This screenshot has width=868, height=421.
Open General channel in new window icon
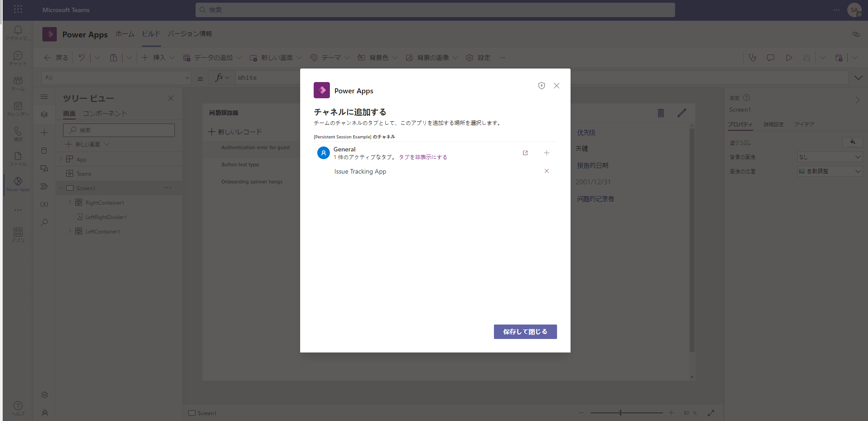click(525, 153)
